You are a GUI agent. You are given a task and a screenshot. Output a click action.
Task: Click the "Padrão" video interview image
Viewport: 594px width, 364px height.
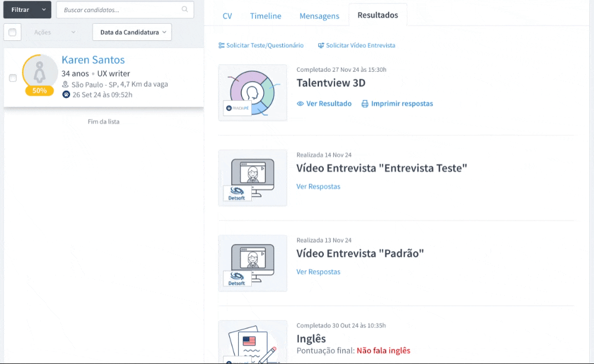[x=252, y=263]
